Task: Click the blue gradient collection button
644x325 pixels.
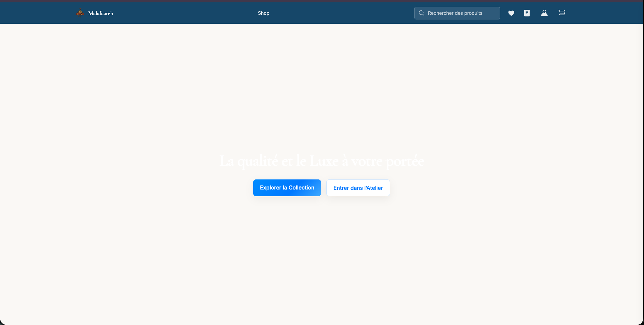Action: click(x=287, y=188)
